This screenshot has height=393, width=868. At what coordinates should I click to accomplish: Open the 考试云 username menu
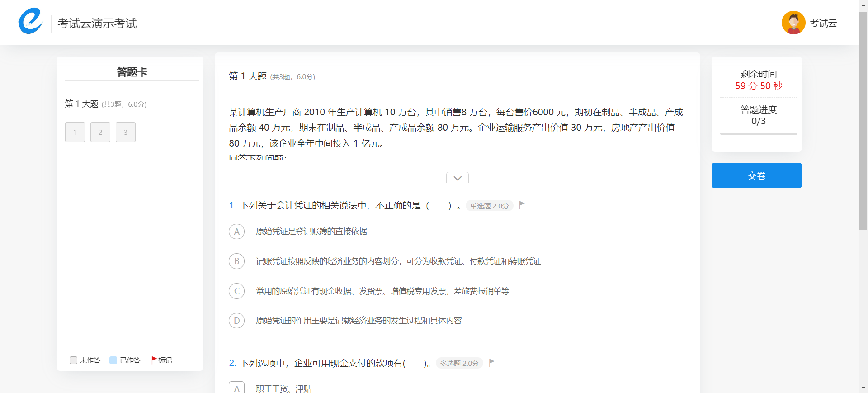click(823, 23)
